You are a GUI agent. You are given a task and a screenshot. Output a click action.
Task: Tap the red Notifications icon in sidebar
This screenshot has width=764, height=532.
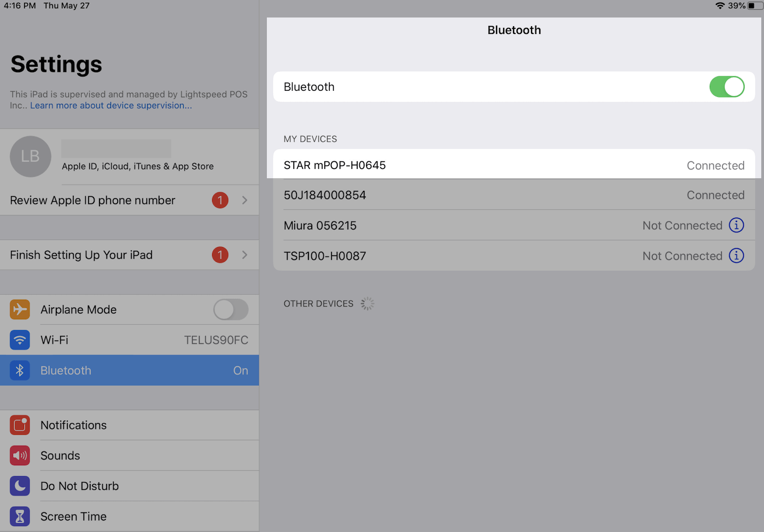click(x=20, y=425)
